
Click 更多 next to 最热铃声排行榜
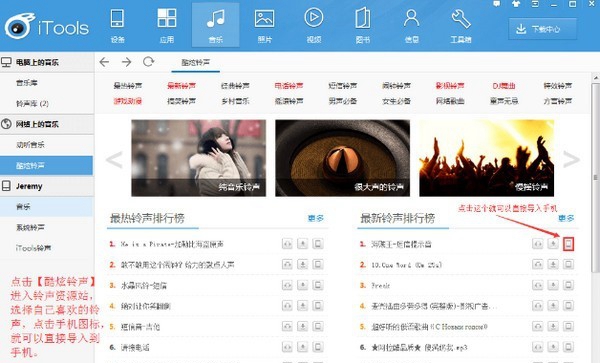[316, 218]
